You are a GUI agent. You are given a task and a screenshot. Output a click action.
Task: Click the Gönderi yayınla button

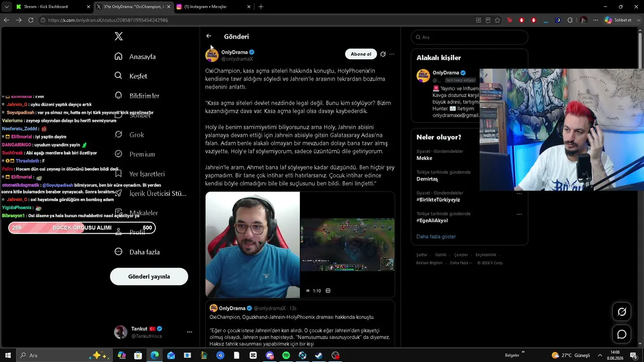pyautogui.click(x=149, y=277)
